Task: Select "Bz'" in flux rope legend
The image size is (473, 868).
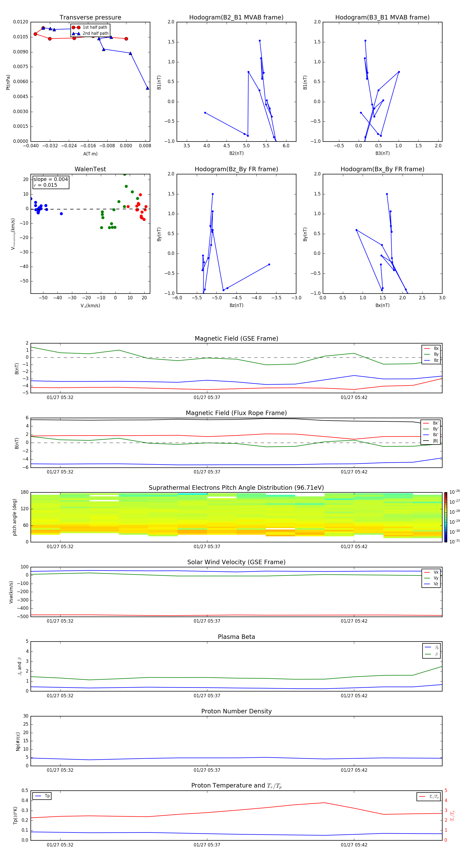Action: (x=431, y=435)
